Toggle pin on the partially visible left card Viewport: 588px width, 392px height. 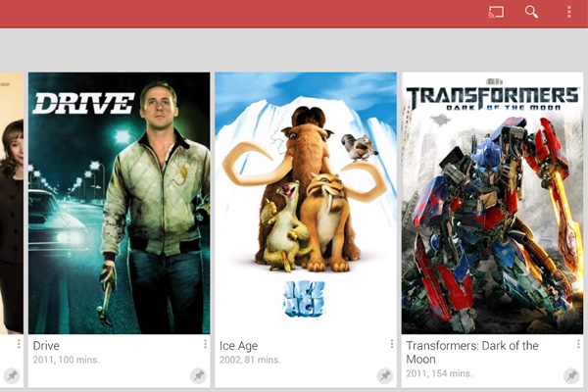pyautogui.click(x=12, y=375)
